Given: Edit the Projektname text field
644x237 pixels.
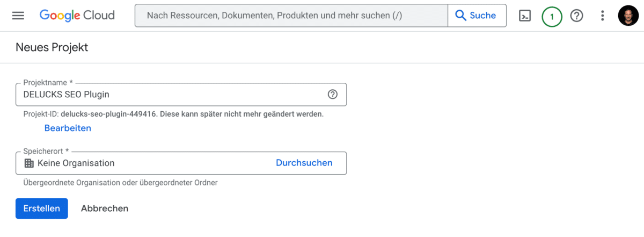Looking at the screenshot, I should (181, 95).
